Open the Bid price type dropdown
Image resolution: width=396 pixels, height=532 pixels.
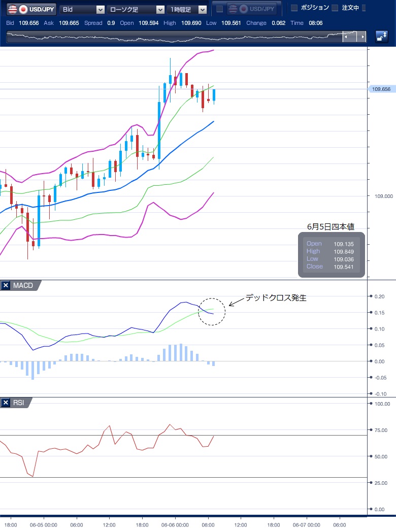click(82, 9)
